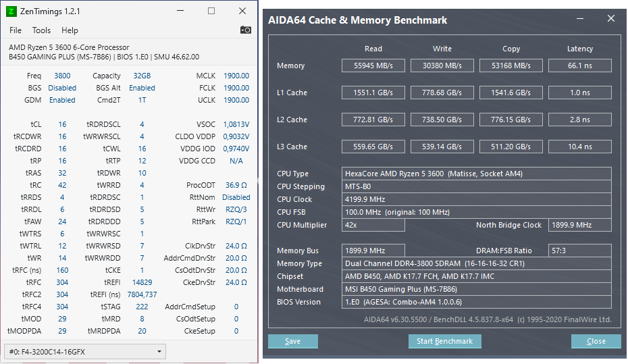Click the GDM Enabled value
Screen dimensions: 628x364
tap(62, 100)
